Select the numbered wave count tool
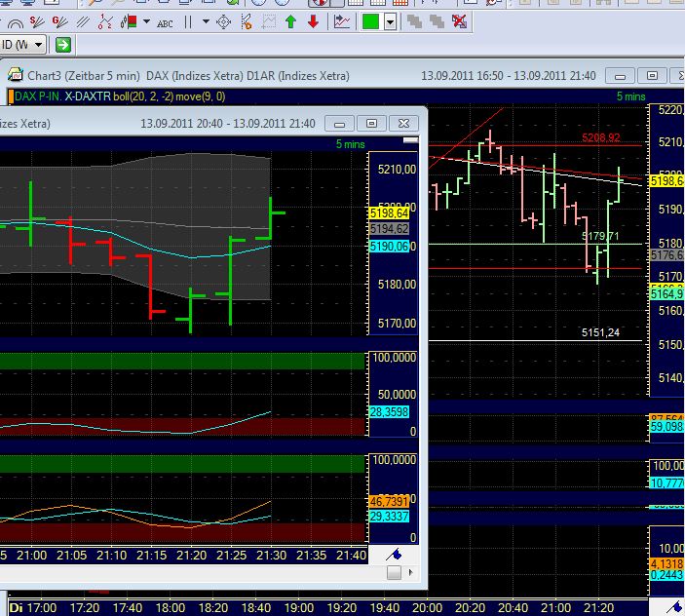The width and height of the screenshot is (685, 616). (105, 21)
